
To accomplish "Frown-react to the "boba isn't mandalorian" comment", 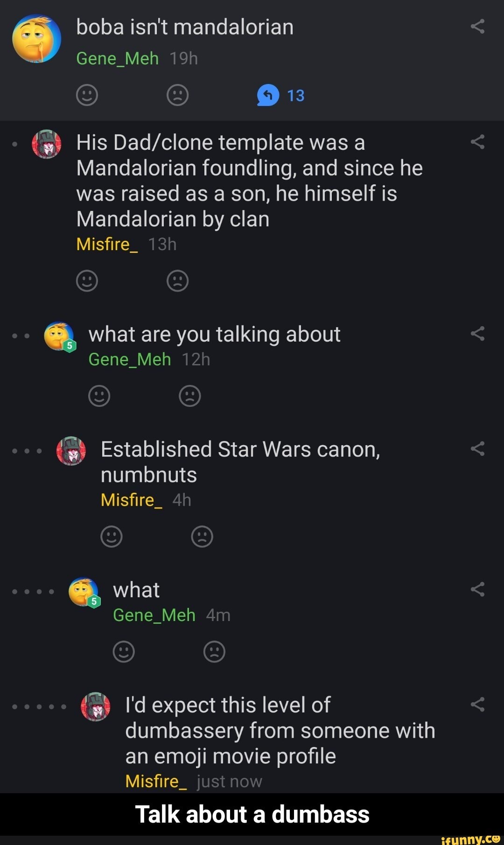I will tap(178, 94).
